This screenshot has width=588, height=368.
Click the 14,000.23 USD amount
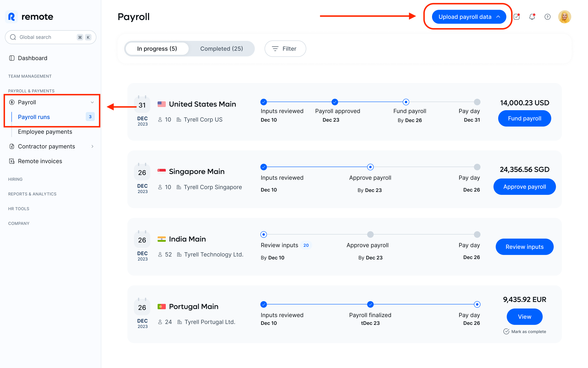pos(524,103)
